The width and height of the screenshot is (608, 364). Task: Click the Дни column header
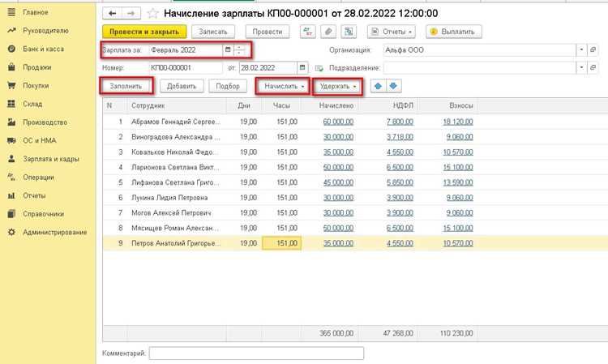(244, 105)
